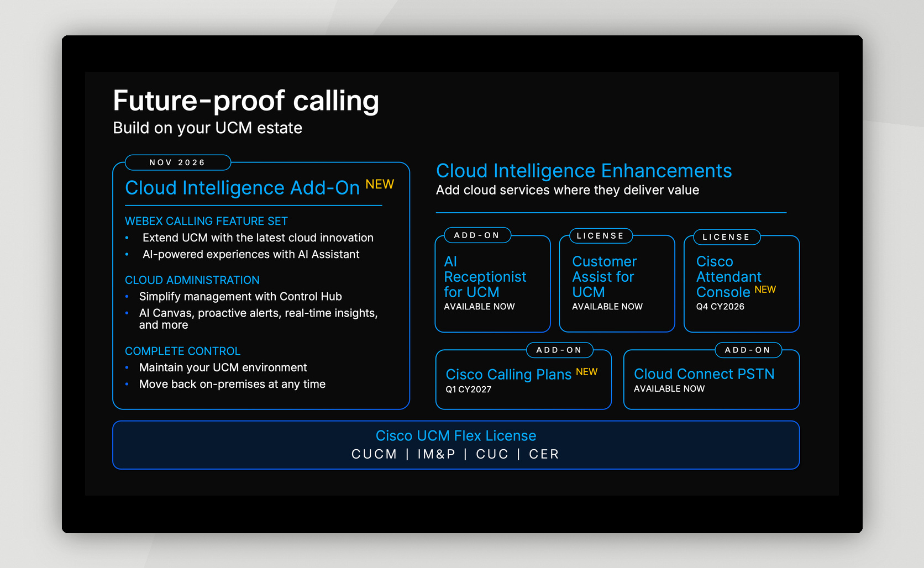The height and width of the screenshot is (568, 924).
Task: Click the 'Cloud Intelligence Enhancements' heading
Action: point(584,171)
